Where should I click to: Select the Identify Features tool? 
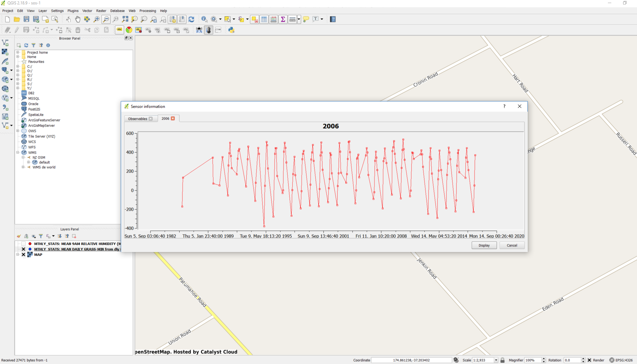click(204, 19)
